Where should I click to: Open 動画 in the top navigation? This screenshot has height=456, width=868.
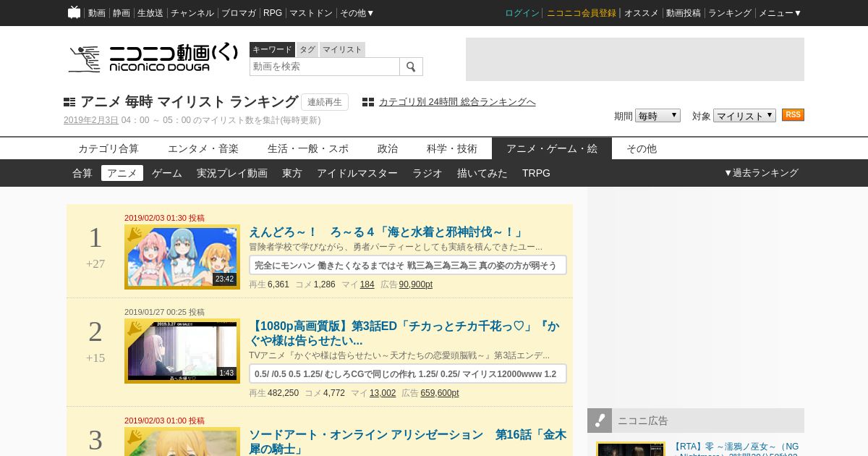(x=97, y=13)
